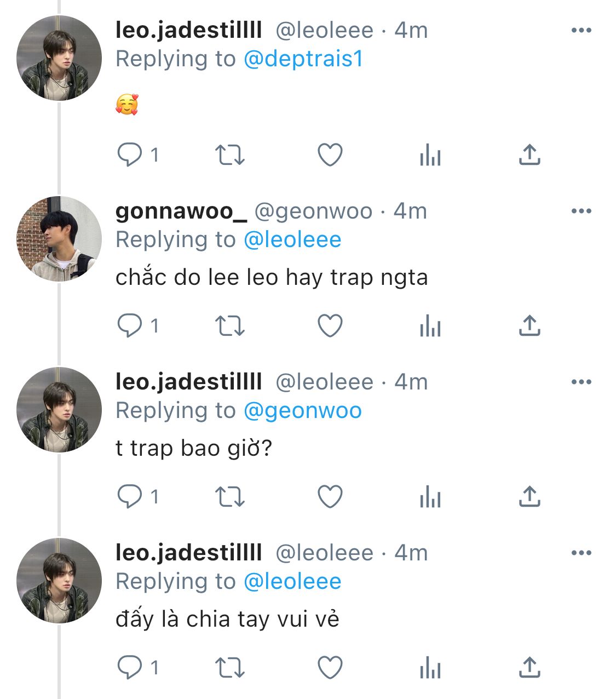
Task: Open more options on the 'đấy là chia tay vui vẻ' tweet
Action: click(581, 553)
